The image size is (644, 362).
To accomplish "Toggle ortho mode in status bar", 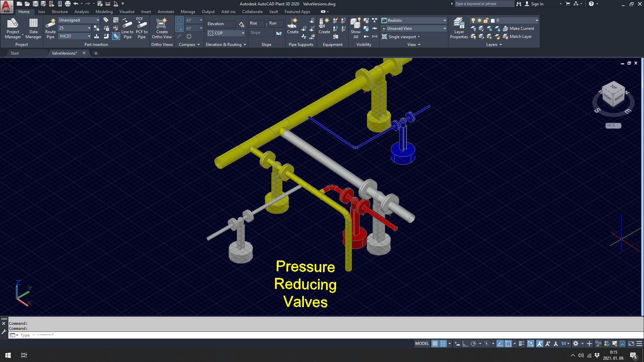I will pyautogui.click(x=465, y=344).
